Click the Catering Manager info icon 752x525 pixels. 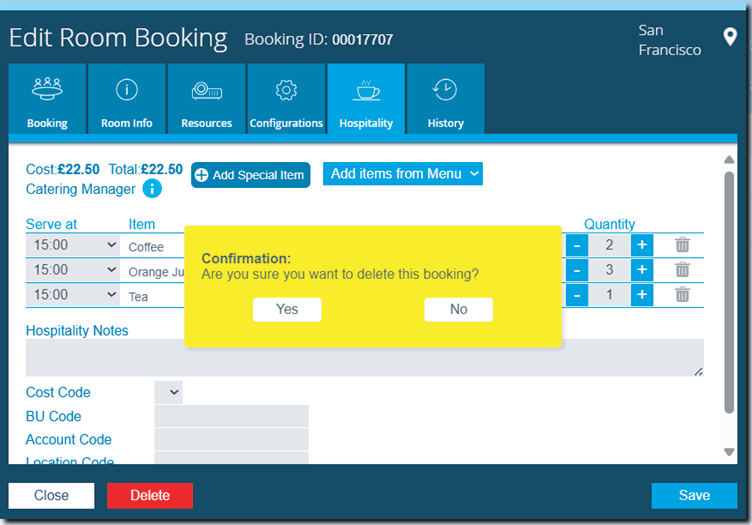152,188
